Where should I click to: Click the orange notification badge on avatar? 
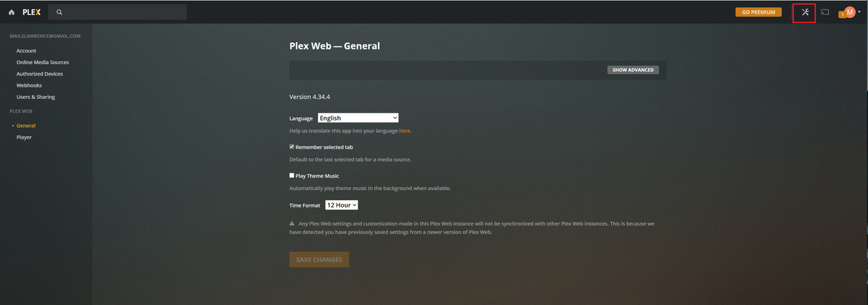[x=842, y=15]
